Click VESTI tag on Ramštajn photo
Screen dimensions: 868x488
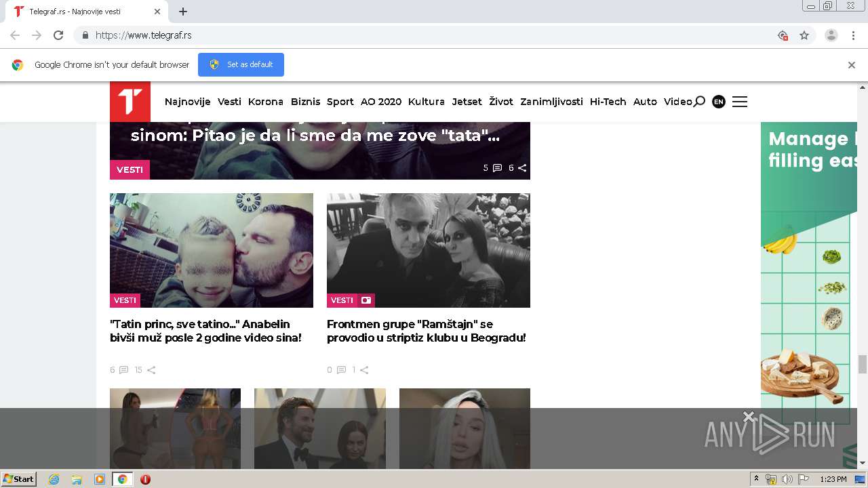click(x=342, y=300)
